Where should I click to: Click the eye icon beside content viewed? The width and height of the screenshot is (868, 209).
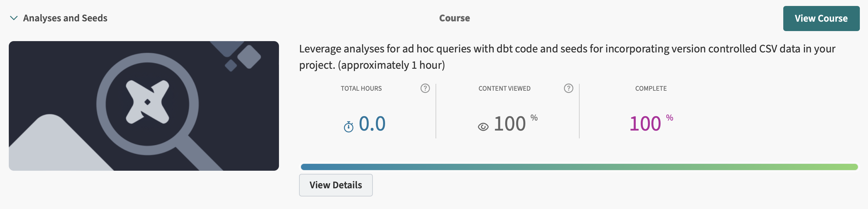pyautogui.click(x=483, y=127)
